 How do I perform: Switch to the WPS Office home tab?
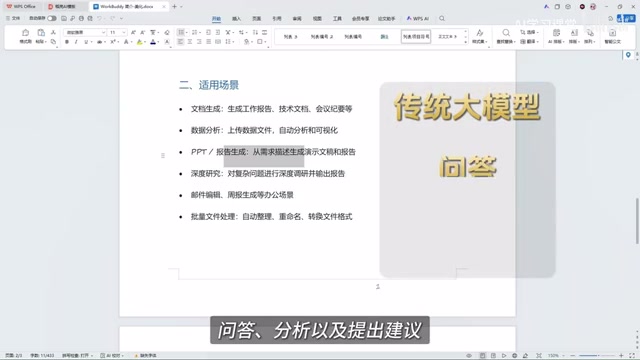tap(21, 7)
